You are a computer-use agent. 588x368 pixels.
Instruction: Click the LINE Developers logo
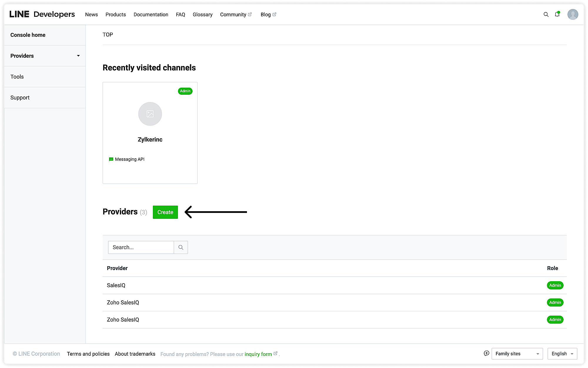tap(42, 14)
